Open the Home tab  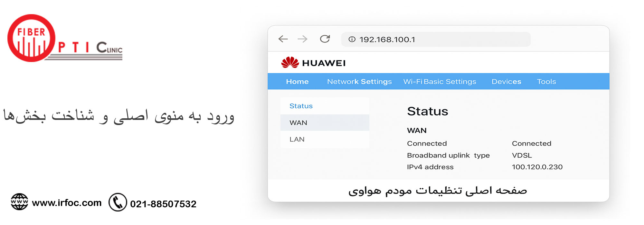[x=297, y=82]
